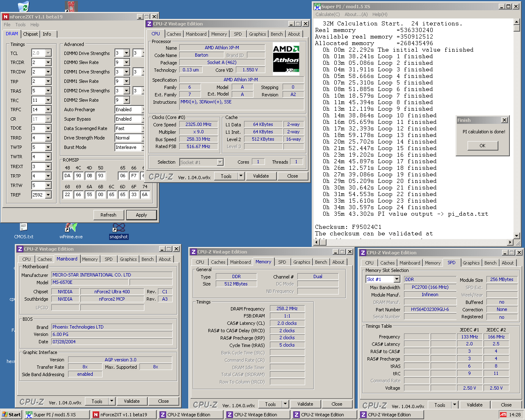Open the Slot #1 dropdown in SPD window
The image size is (525, 420).
coord(397,279)
